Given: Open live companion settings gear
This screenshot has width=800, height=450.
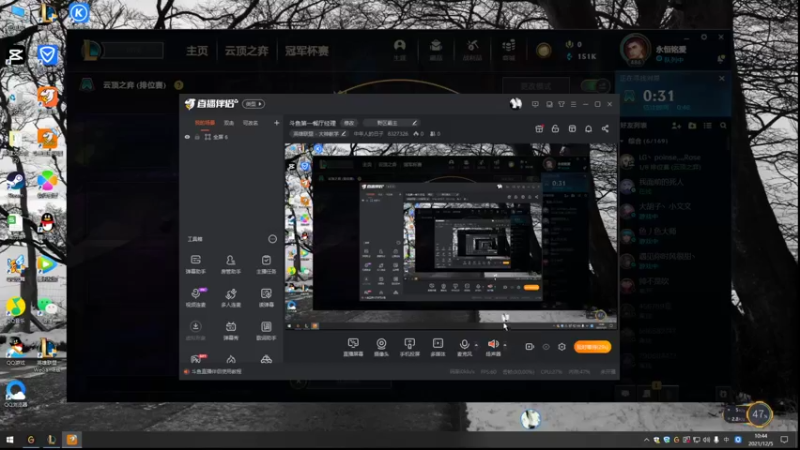Looking at the screenshot, I should (x=562, y=347).
